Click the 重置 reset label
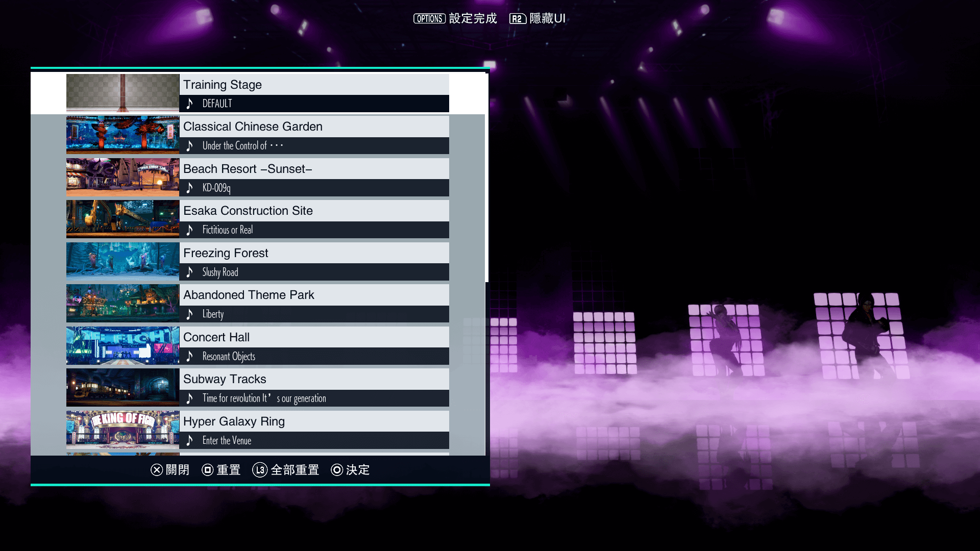The width and height of the screenshot is (980, 551). click(229, 470)
